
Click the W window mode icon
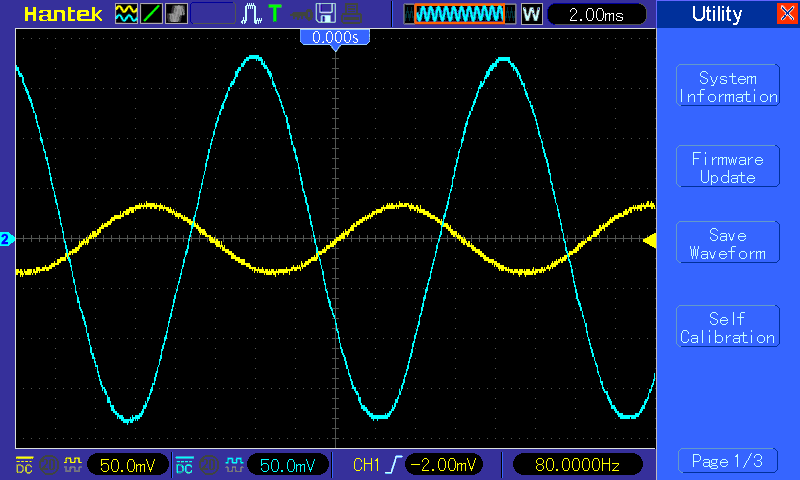531,14
